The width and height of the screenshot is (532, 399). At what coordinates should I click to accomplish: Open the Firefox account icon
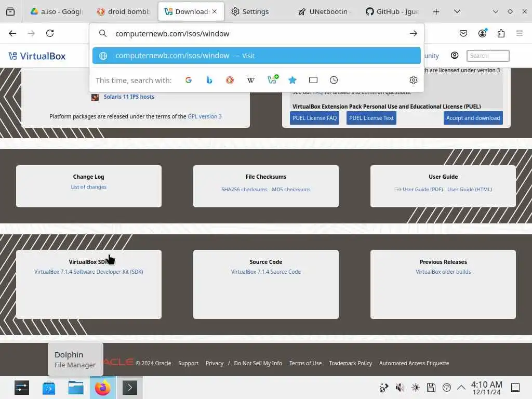[482, 33]
